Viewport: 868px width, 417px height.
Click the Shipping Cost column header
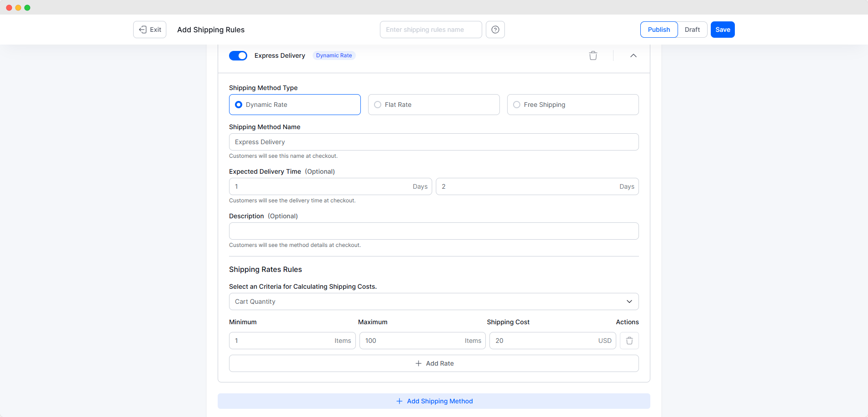[508, 322]
